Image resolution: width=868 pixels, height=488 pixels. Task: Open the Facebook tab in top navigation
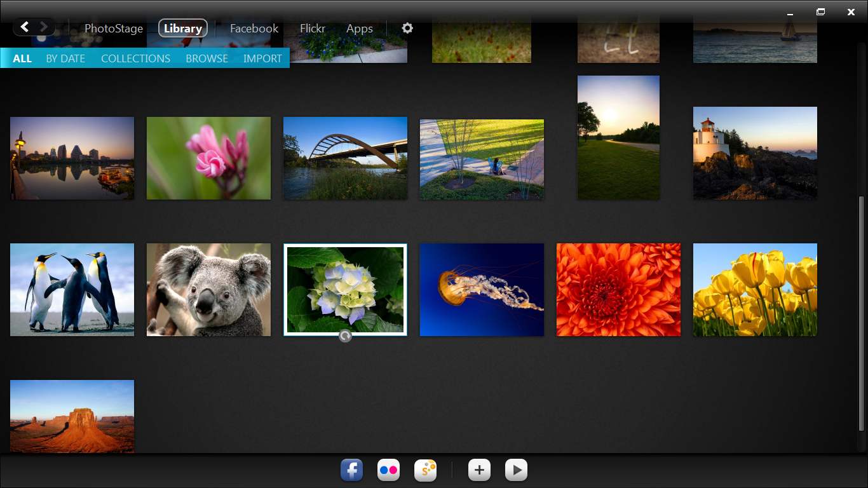pos(254,29)
